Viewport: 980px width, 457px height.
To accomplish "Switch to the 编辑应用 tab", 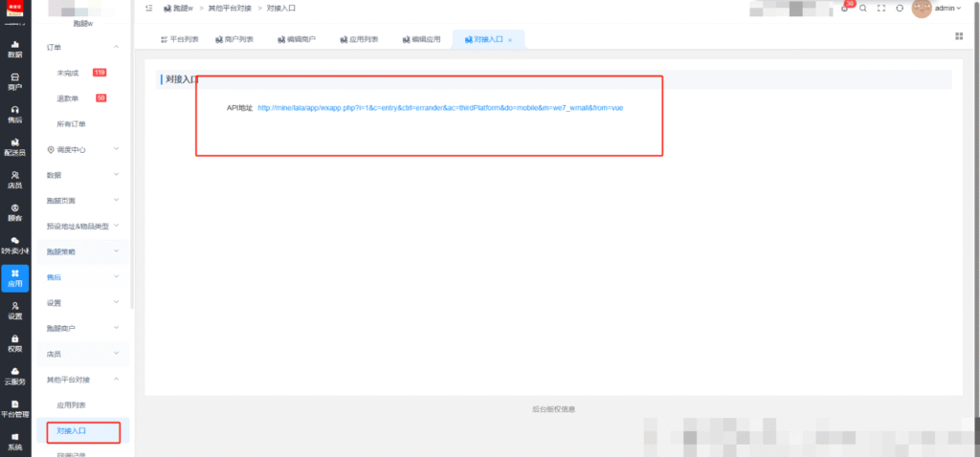I will pyautogui.click(x=421, y=40).
